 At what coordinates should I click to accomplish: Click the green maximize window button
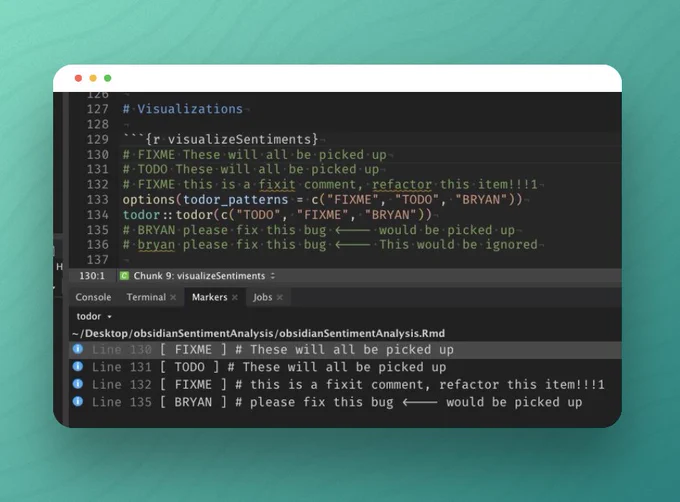click(x=108, y=78)
